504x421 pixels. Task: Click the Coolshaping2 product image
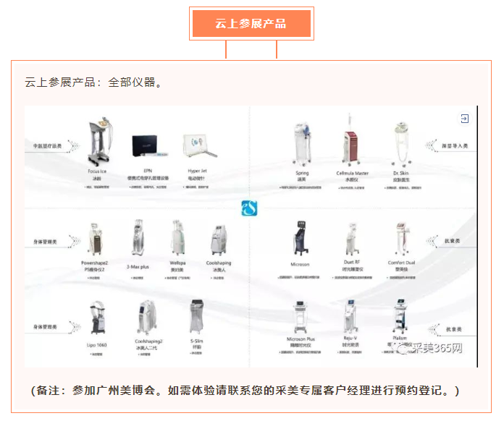pos(148,318)
